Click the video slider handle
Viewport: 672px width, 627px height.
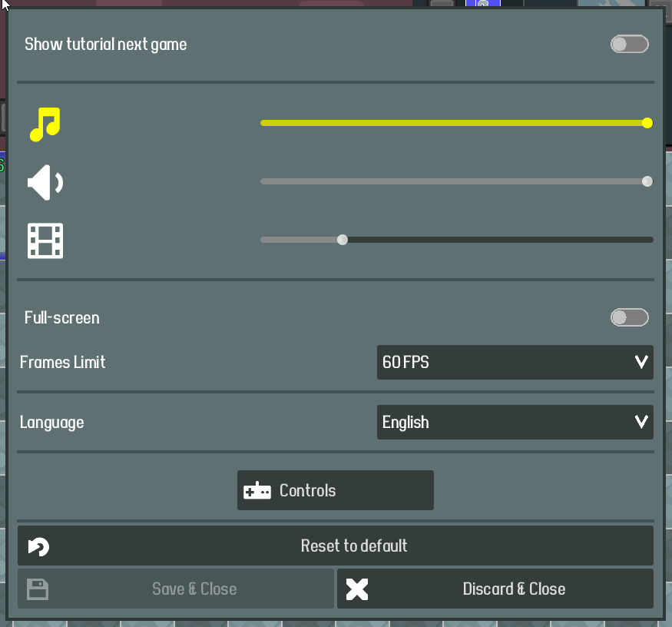(x=342, y=240)
